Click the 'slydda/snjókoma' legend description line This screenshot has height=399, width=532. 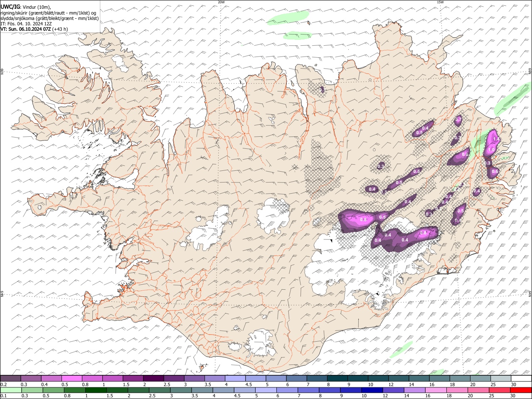(x=50, y=18)
